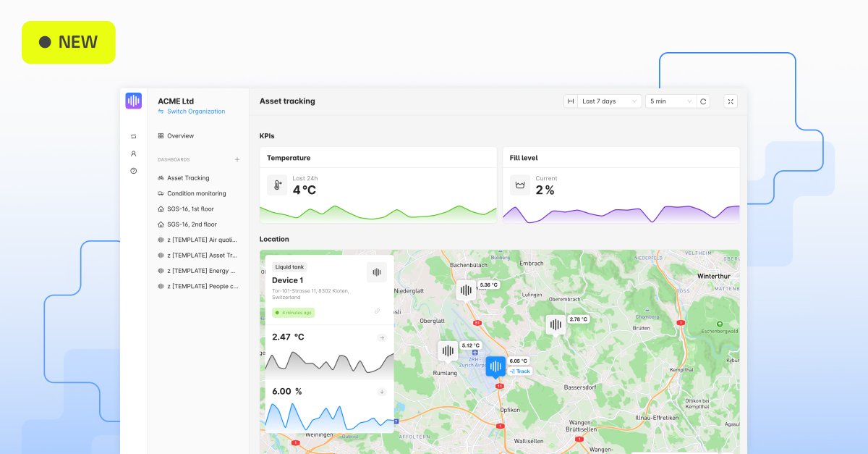Image resolution: width=868 pixels, height=454 pixels.
Task: Click the device logo icon in Device 1 card
Action: (377, 272)
